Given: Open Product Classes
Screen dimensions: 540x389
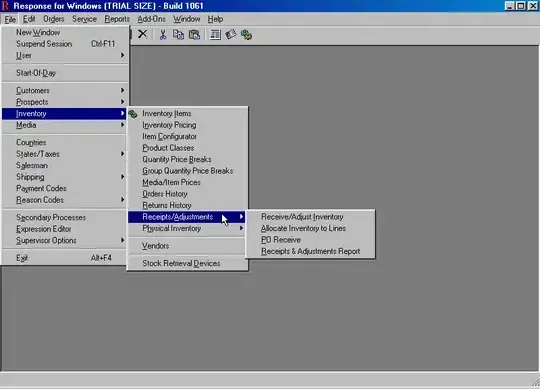Looking at the screenshot, I should click(x=187, y=148).
